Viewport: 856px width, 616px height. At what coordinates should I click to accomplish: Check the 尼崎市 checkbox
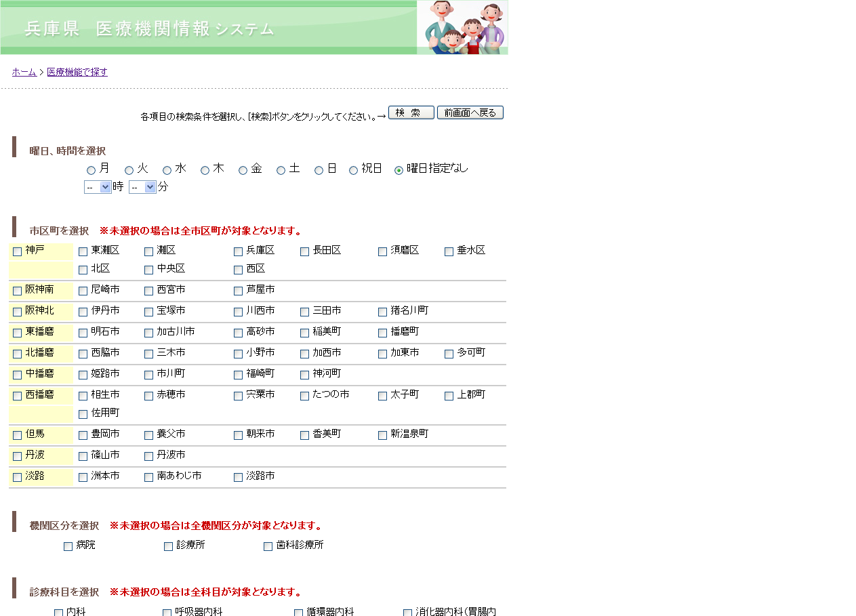(83, 291)
